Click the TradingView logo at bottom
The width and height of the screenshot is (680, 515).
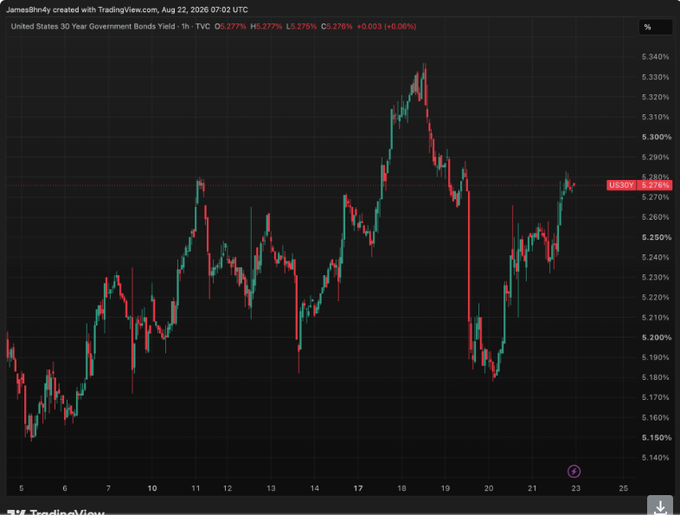(56, 512)
